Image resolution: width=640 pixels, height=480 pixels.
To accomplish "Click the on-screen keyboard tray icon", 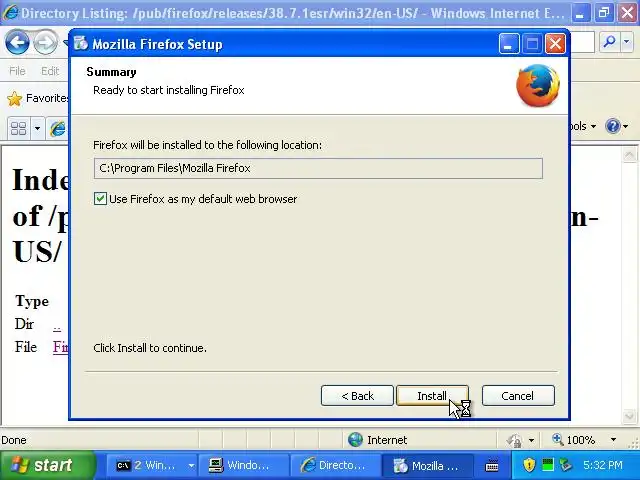I will [x=492, y=465].
